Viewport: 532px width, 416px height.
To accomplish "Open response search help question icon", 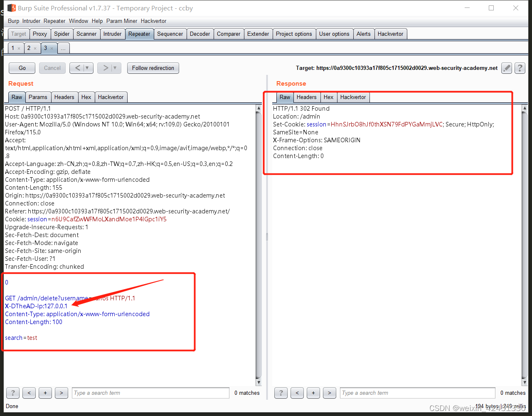I will [281, 393].
